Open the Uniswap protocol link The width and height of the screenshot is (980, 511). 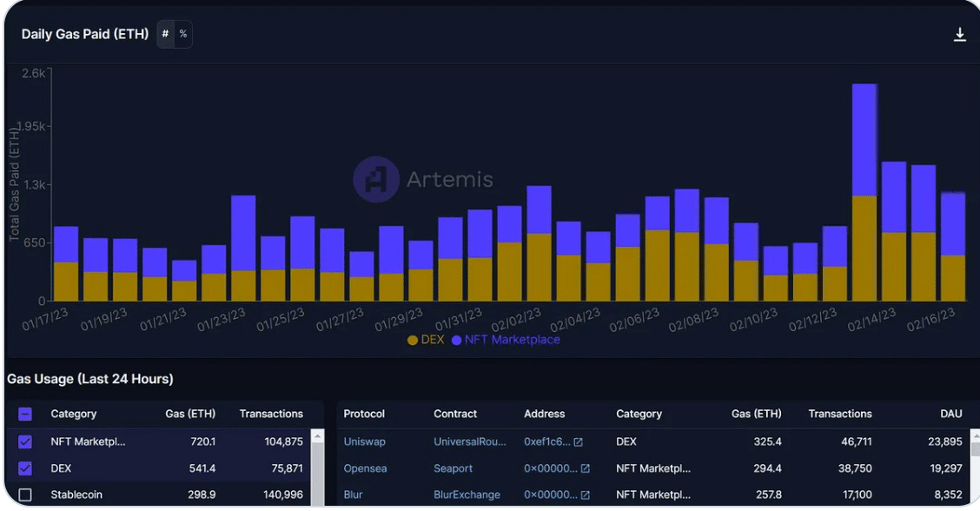click(363, 441)
